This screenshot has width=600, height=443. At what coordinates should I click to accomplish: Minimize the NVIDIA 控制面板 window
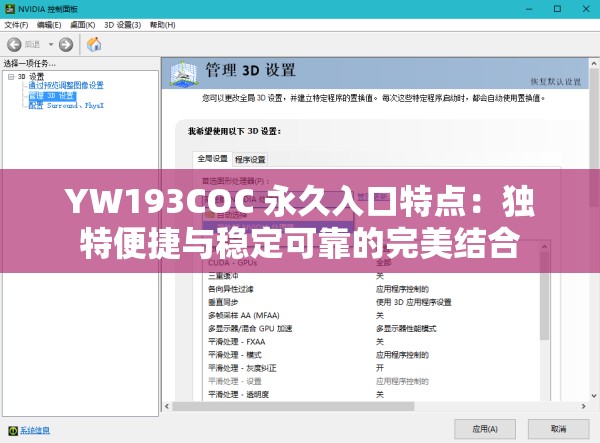529,9
